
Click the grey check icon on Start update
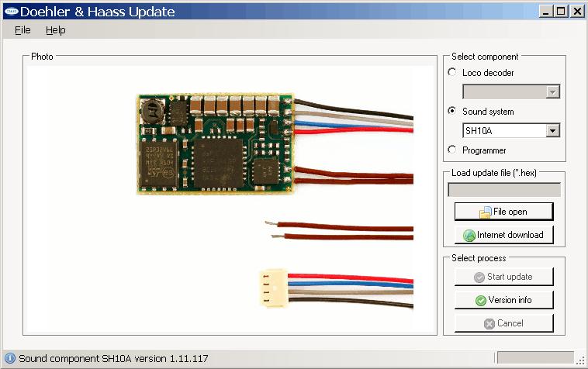(x=479, y=278)
